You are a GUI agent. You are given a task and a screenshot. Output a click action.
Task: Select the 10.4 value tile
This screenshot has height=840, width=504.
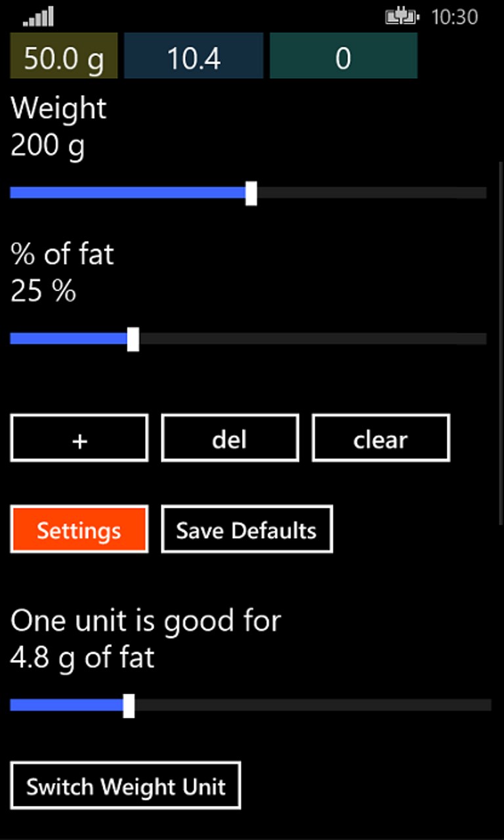point(194,56)
